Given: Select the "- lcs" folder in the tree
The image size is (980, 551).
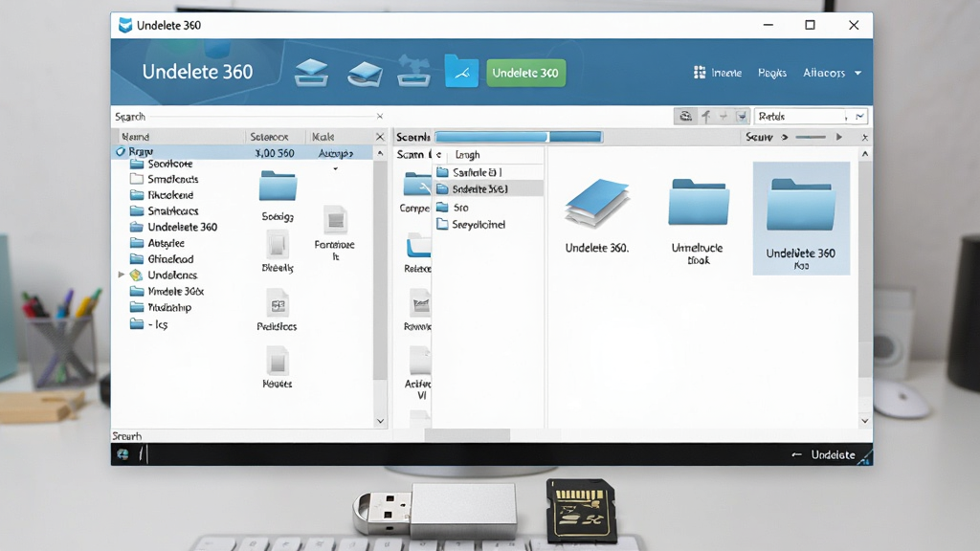Looking at the screenshot, I should [148, 324].
